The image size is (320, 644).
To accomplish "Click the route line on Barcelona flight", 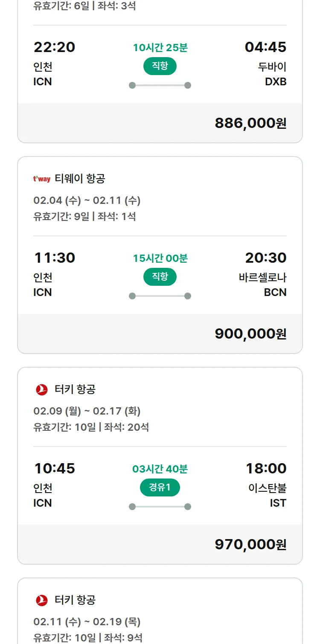I will [160, 296].
